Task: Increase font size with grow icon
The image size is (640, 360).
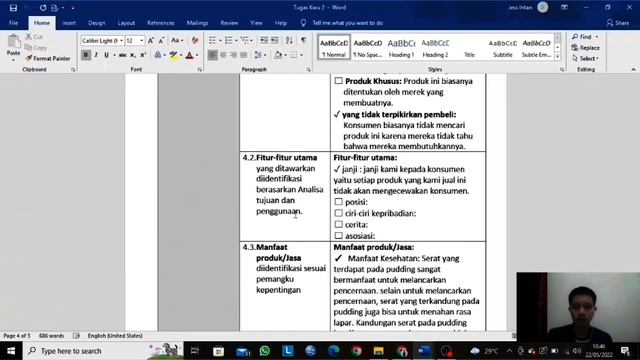Action: point(151,40)
